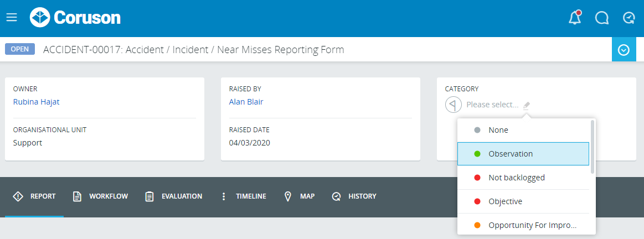
Task: Click the ACCIDENT-00017 record title
Action: tap(193, 50)
